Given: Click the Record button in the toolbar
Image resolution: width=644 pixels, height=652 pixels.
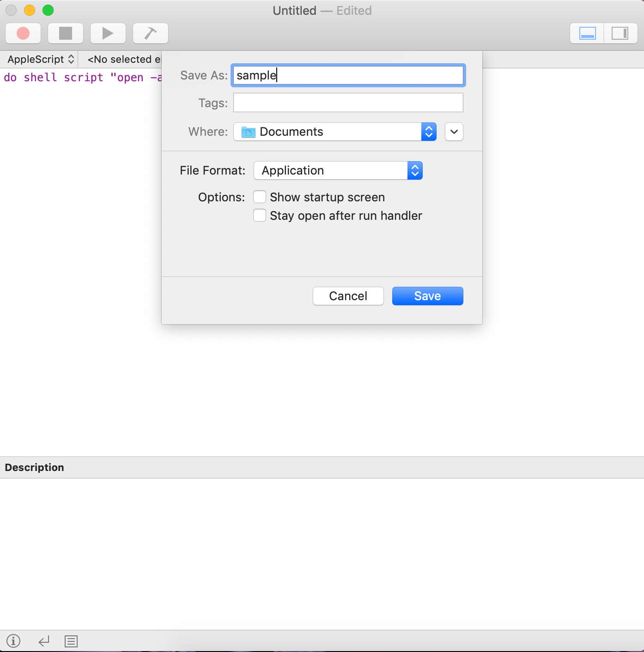Looking at the screenshot, I should pos(23,33).
